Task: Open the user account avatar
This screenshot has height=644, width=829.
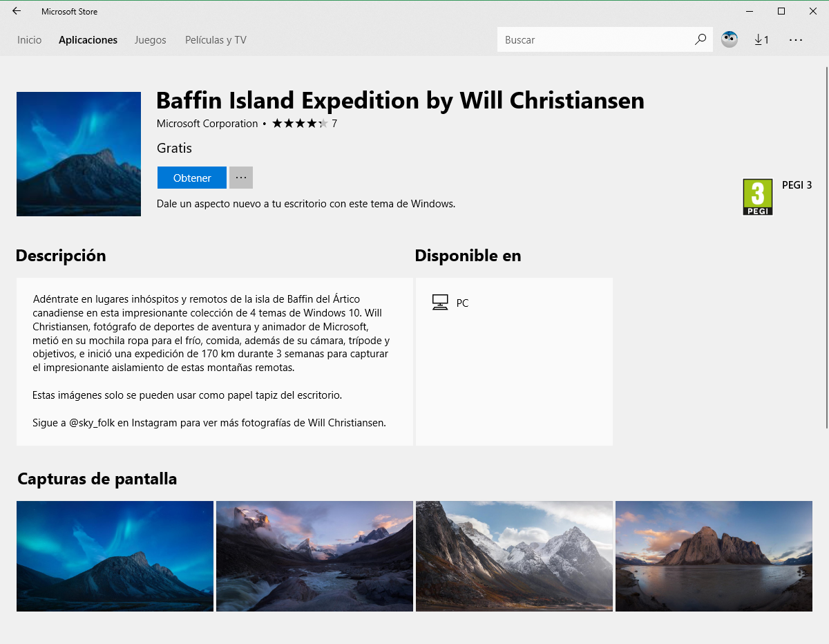Action: click(729, 39)
